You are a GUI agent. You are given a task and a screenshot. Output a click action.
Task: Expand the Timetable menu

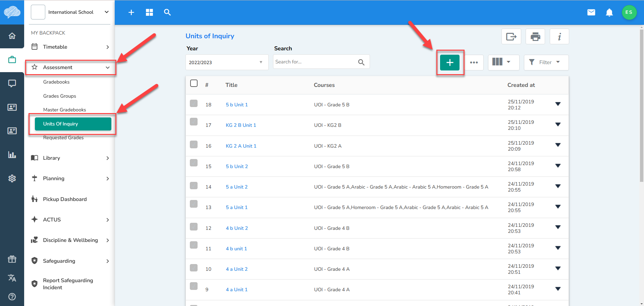point(70,47)
